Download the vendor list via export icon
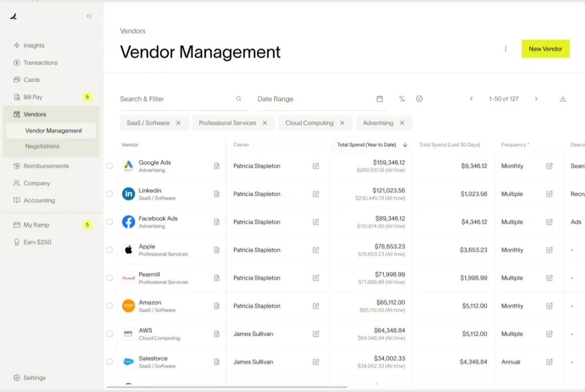585x392 pixels. click(x=563, y=99)
